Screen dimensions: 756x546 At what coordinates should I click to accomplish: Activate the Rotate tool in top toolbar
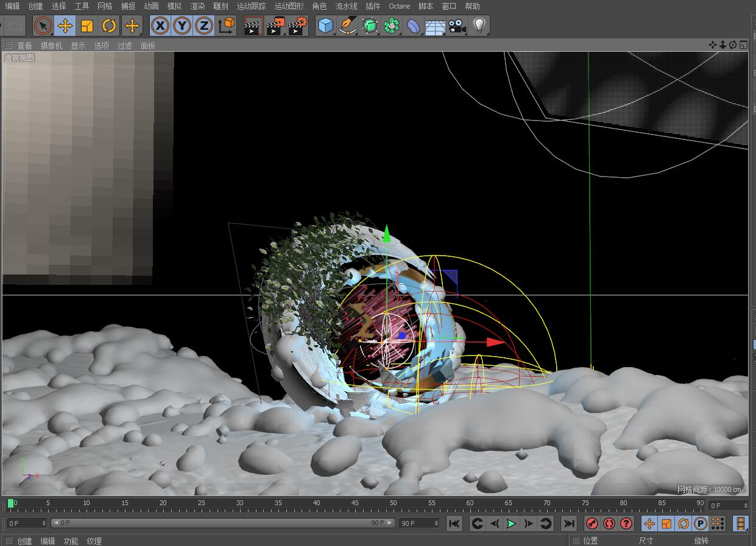(109, 26)
